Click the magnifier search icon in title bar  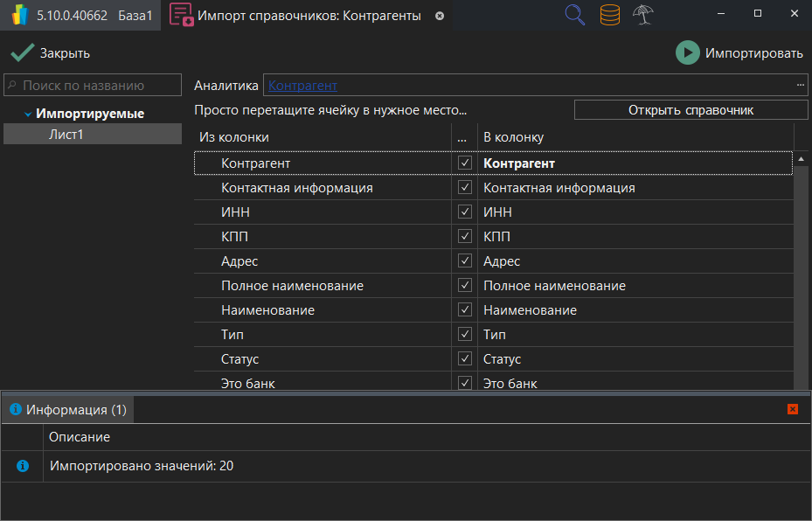click(575, 15)
